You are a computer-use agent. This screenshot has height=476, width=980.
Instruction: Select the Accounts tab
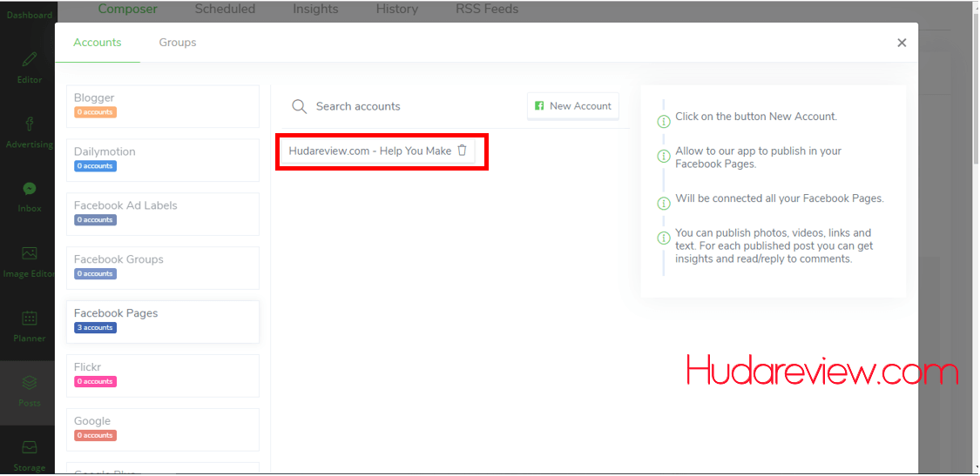click(x=98, y=43)
